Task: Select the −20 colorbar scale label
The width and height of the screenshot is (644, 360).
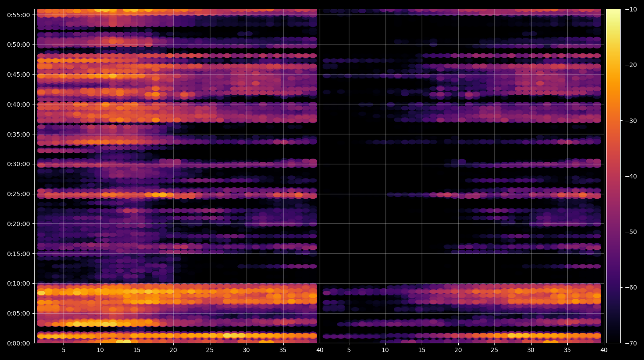Action: click(631, 65)
